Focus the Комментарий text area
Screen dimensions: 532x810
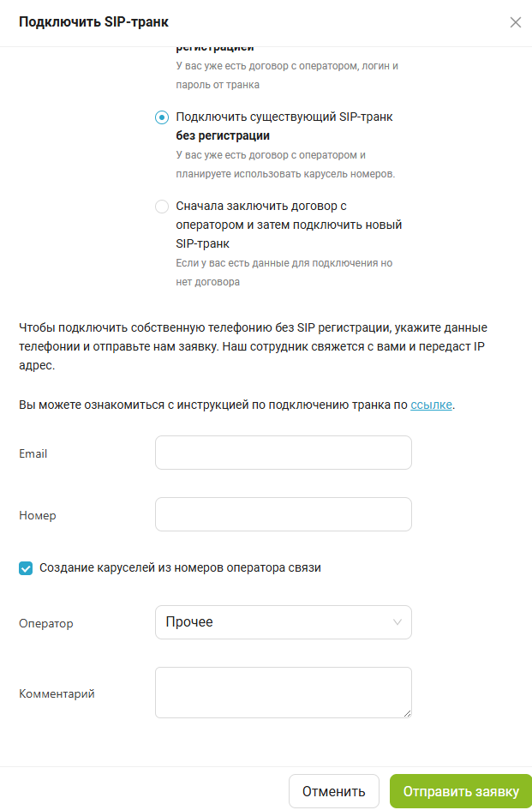coord(283,692)
